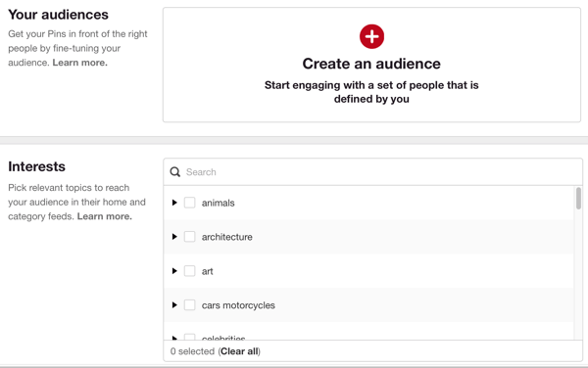Check the architecture interest checkbox

click(x=189, y=237)
